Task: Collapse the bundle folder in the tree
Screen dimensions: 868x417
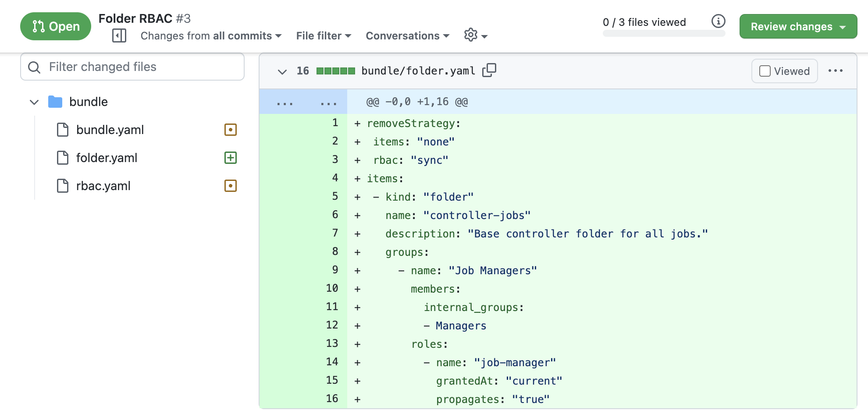Action: (x=34, y=102)
